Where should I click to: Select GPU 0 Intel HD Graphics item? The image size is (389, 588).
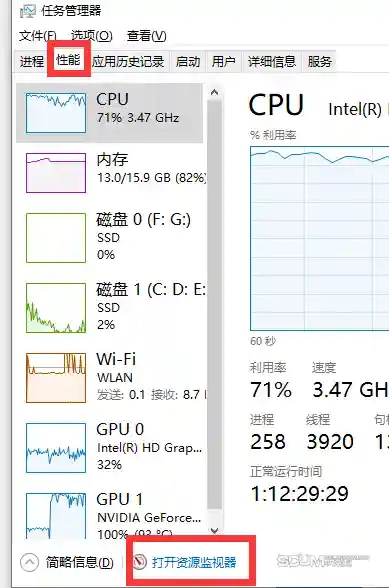click(x=111, y=448)
